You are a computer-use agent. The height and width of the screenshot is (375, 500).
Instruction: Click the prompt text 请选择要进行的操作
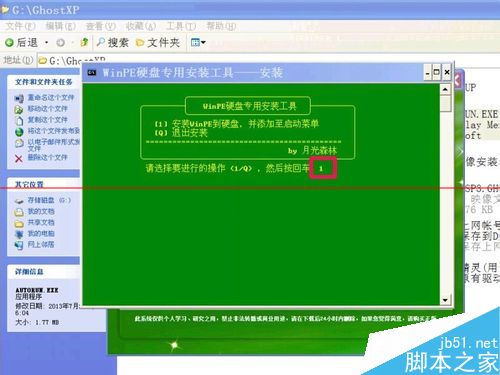pyautogui.click(x=185, y=168)
